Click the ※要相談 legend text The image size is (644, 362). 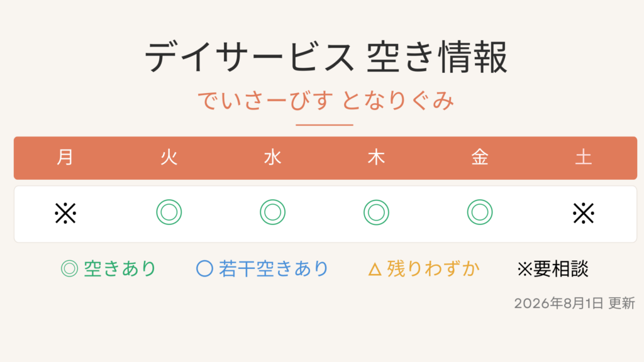click(x=553, y=269)
